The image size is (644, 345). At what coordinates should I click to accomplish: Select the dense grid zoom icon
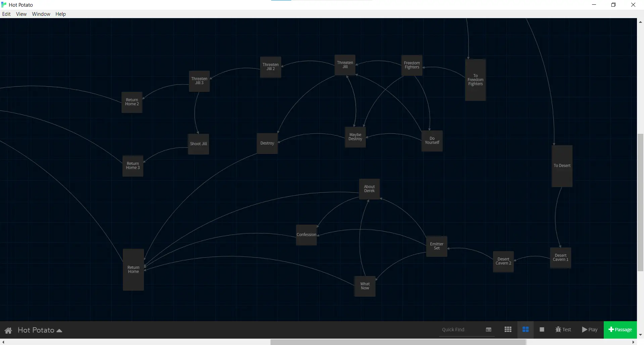508,330
